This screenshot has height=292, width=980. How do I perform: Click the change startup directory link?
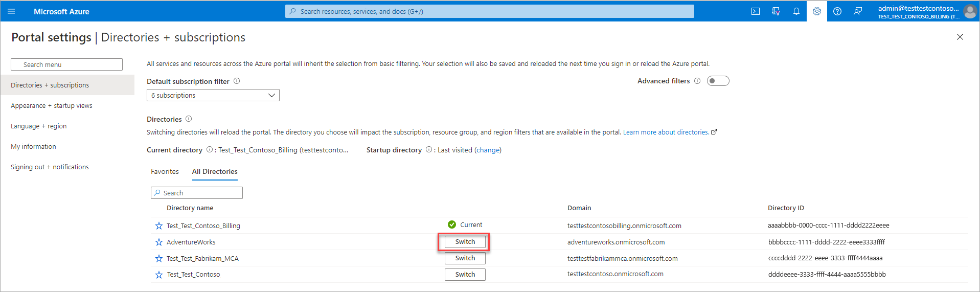488,150
